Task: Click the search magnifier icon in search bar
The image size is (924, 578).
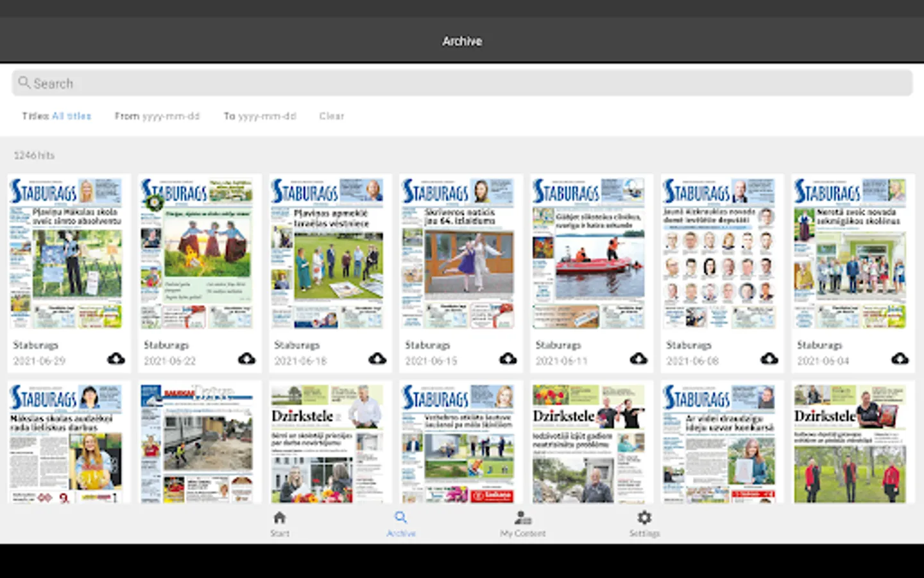Action: click(x=24, y=82)
